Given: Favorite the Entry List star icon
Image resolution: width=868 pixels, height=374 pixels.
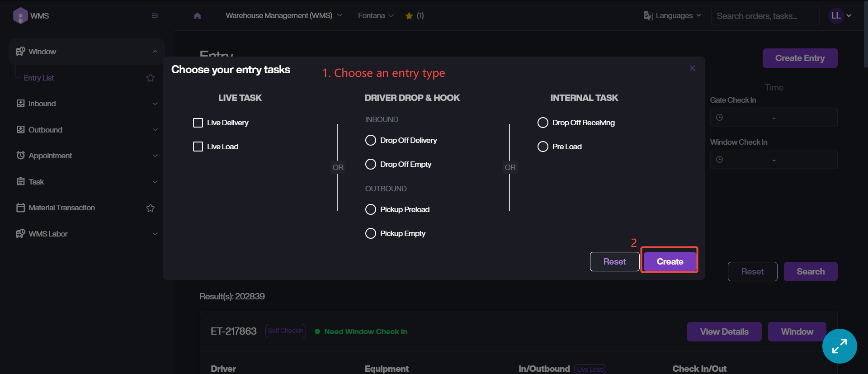Looking at the screenshot, I should 151,78.
